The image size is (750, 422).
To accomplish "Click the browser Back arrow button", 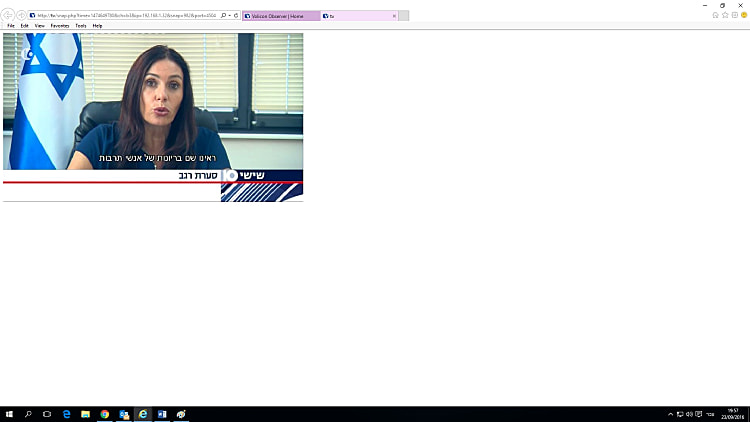I will 10,16.
